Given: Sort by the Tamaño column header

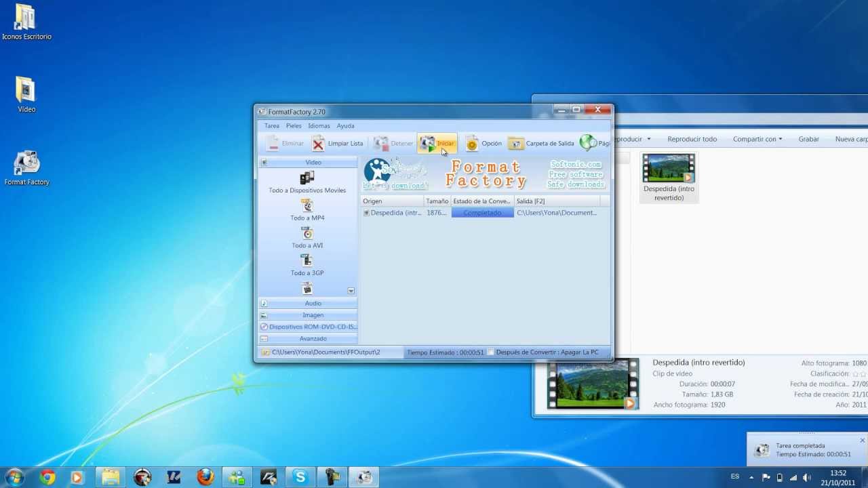Looking at the screenshot, I should coord(437,201).
